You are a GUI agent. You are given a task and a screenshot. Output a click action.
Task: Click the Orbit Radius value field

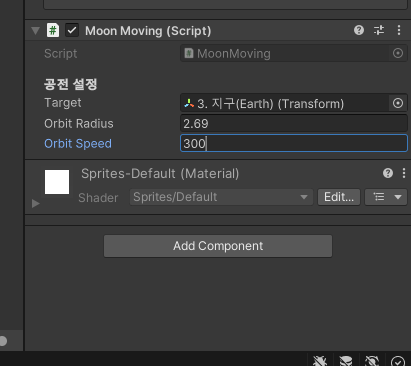(294, 124)
